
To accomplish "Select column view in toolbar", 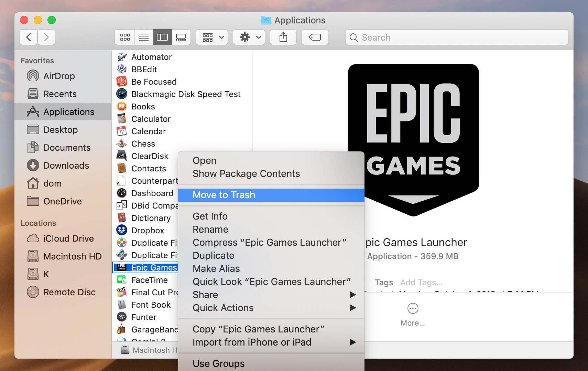I will coord(162,37).
